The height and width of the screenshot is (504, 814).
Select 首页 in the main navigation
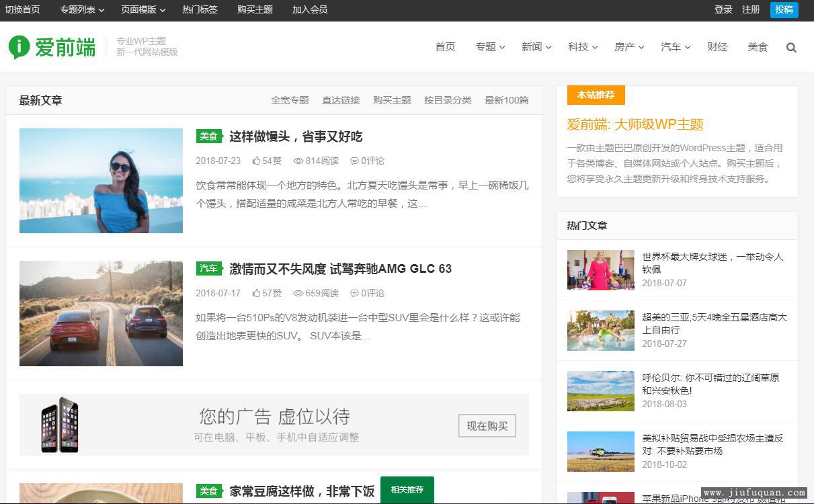[x=445, y=47]
